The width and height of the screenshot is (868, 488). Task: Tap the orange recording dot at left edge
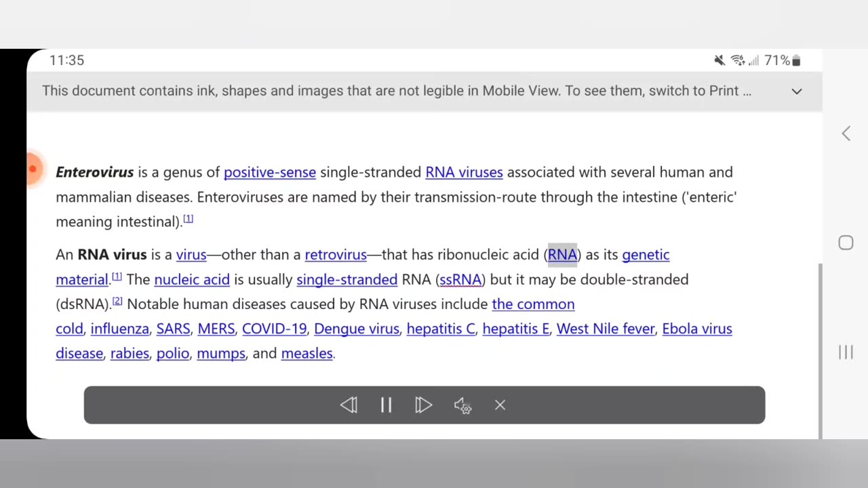coord(32,168)
